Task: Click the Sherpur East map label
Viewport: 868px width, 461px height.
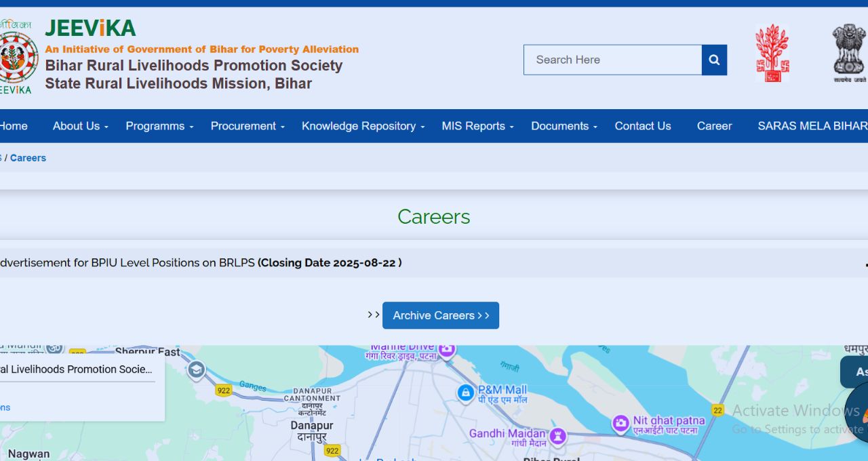Action: pyautogui.click(x=148, y=352)
